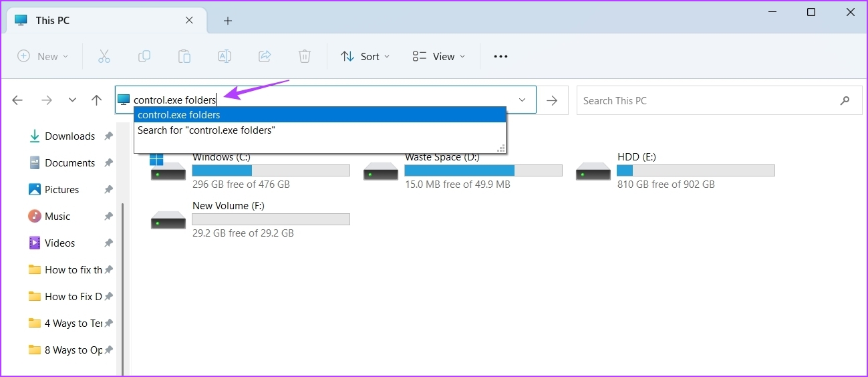The height and width of the screenshot is (377, 868).
Task: Open the '8 Ways to Op' folder
Action: [x=71, y=350]
